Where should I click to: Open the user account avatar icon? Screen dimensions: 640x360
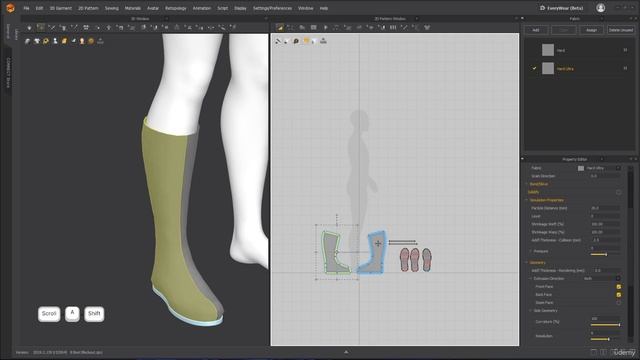point(600,8)
